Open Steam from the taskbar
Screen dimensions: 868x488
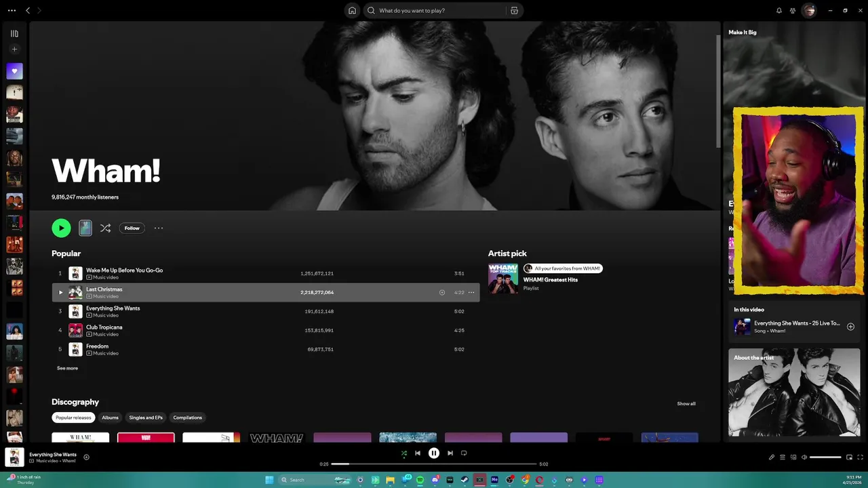(x=465, y=480)
